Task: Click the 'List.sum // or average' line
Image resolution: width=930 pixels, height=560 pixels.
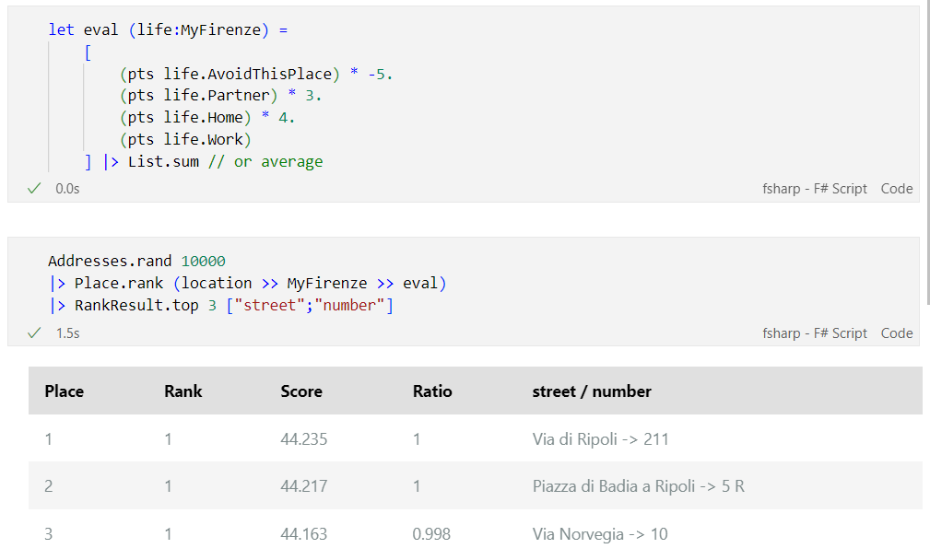Action: point(204,162)
